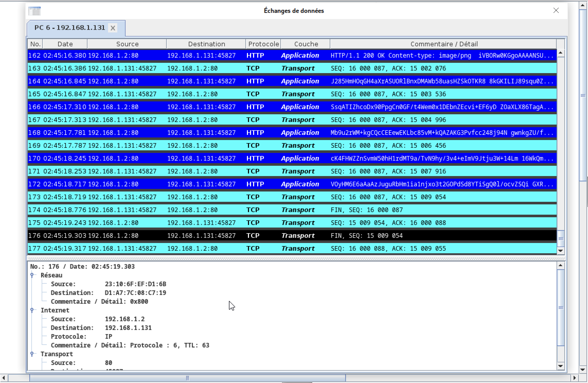The width and height of the screenshot is (588, 383).
Task: Click the details pane vertical scrollbar thumb
Action: 561,308
